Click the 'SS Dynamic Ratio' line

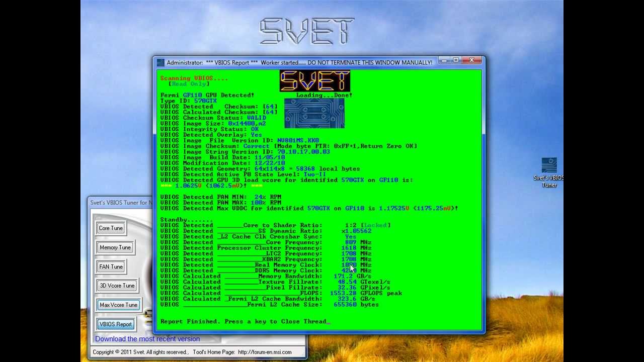[266, 231]
